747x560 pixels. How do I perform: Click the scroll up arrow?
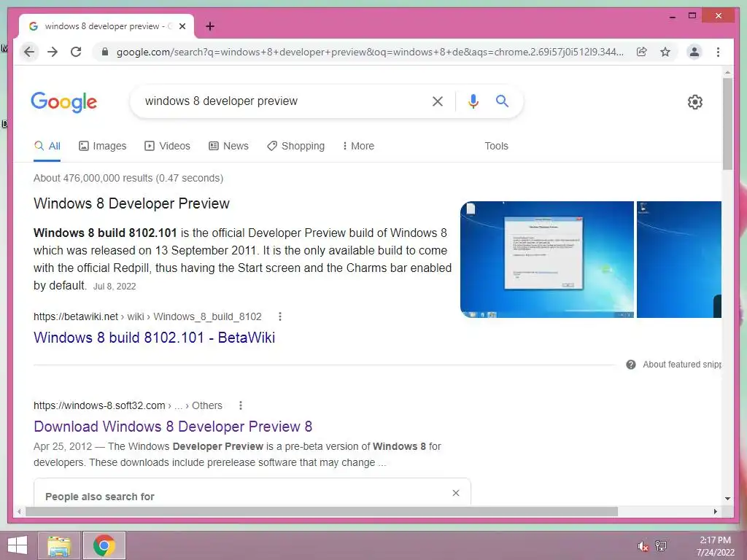(727, 73)
